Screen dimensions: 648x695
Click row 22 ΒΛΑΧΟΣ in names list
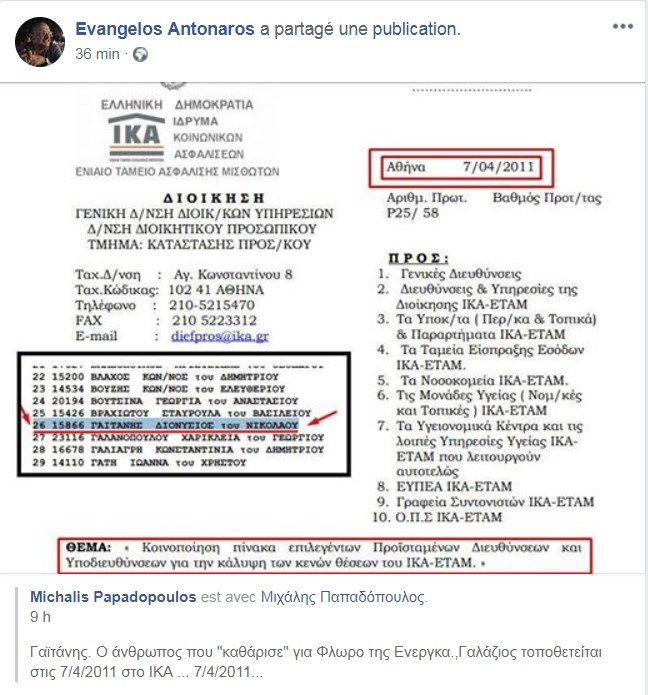coord(155,377)
